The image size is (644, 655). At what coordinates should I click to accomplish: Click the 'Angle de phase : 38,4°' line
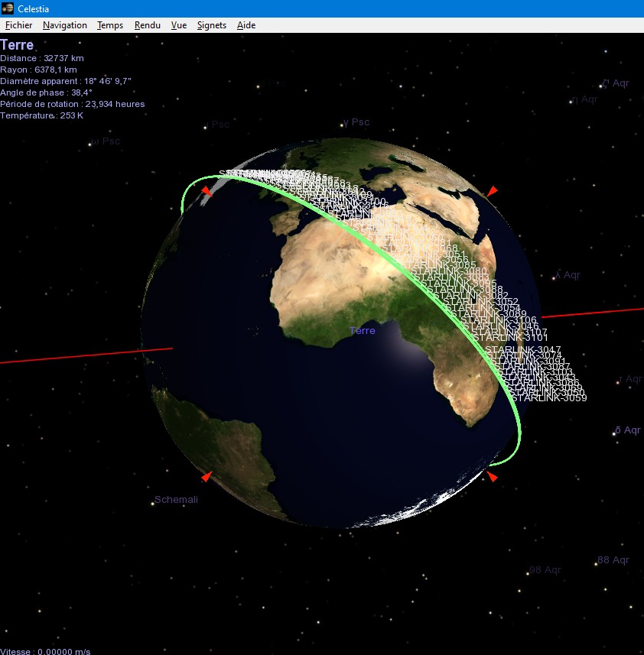[46, 92]
